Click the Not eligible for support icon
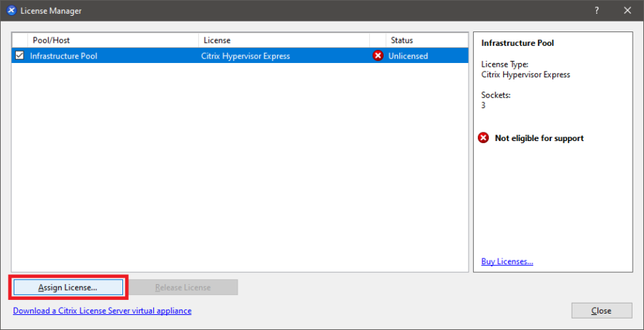 coord(484,138)
